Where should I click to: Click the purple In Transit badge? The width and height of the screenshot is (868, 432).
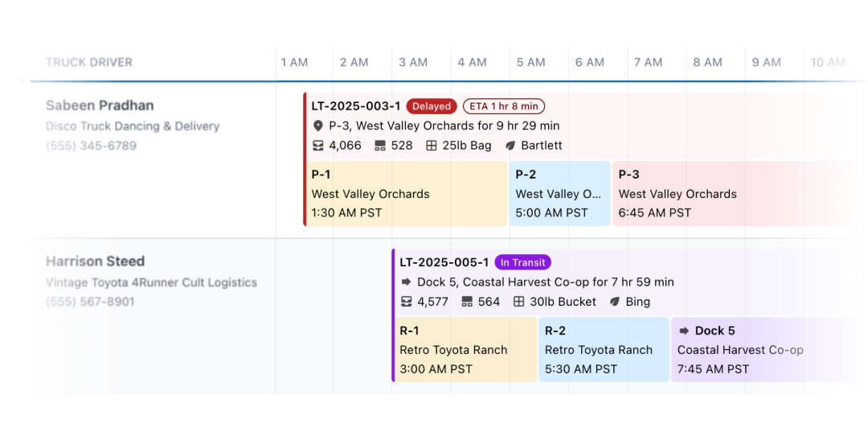(x=522, y=262)
